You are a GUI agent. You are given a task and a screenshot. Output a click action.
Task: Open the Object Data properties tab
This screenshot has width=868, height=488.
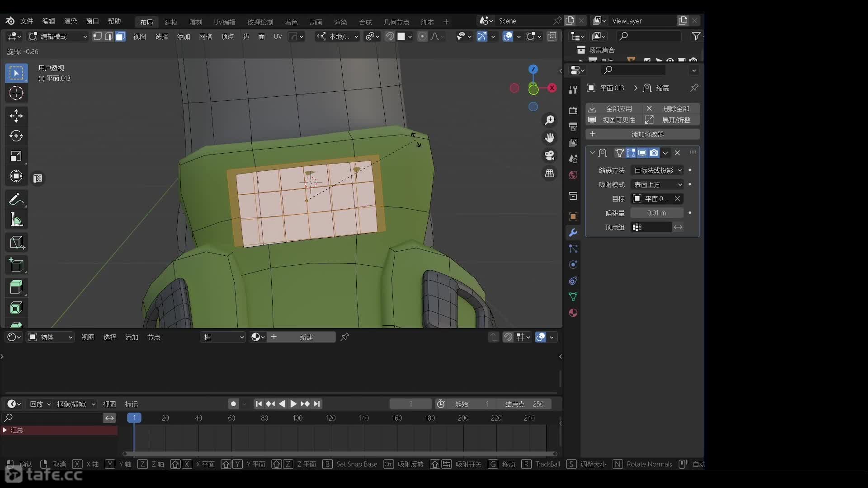(573, 297)
